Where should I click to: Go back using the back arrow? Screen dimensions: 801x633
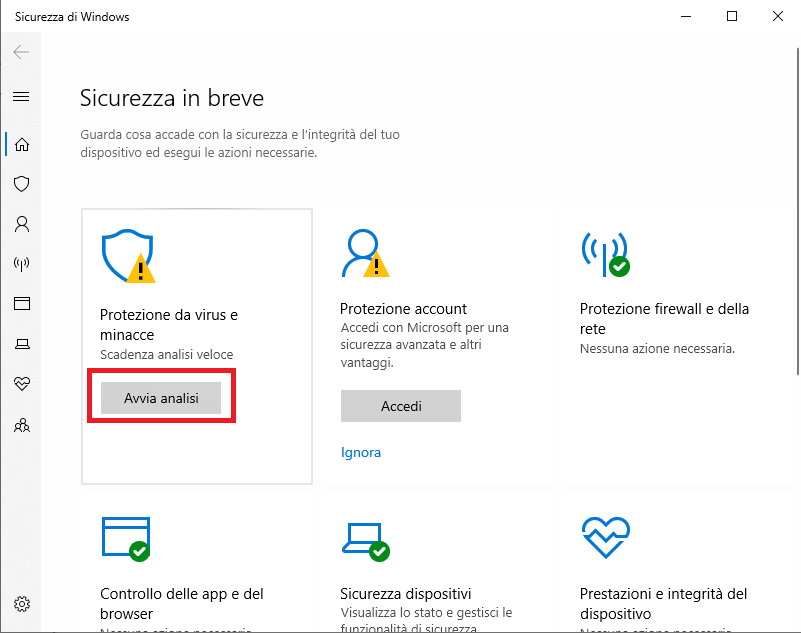pos(21,52)
